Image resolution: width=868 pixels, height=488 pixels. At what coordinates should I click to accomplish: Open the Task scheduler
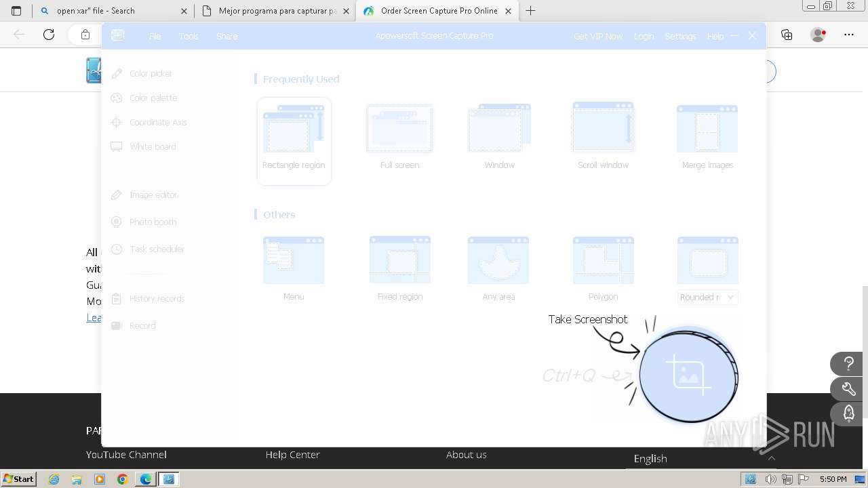[147, 249]
